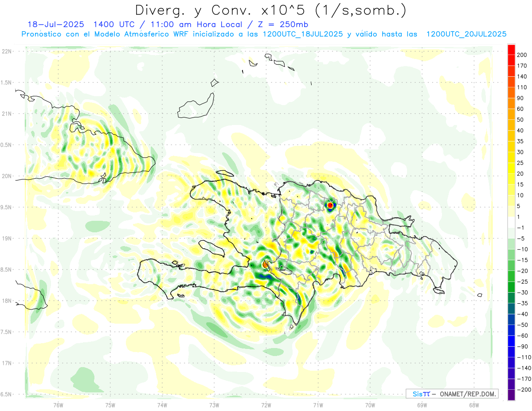Screen dimensions: 532x411
Task: Click the red divergence hotspot in northern Dominican Republic
Action: pos(330,205)
